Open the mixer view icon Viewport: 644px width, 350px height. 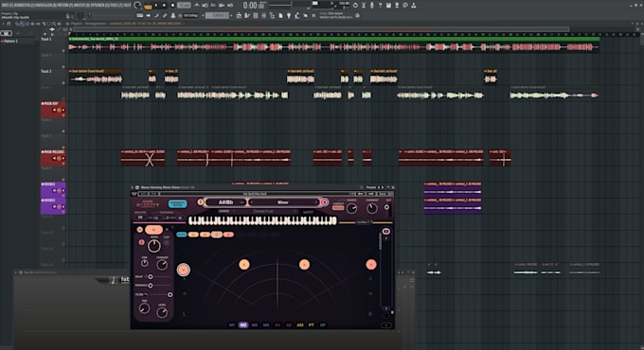[x=263, y=15]
